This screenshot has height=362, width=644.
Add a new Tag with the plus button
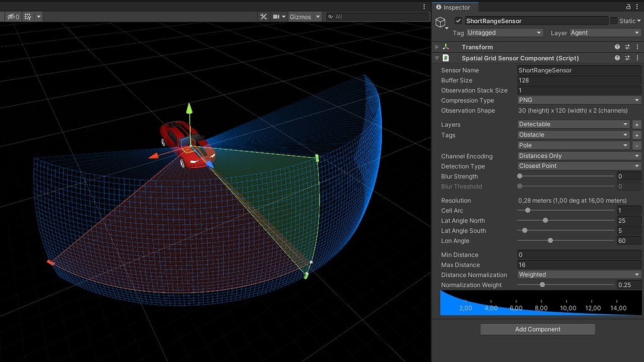pos(636,134)
